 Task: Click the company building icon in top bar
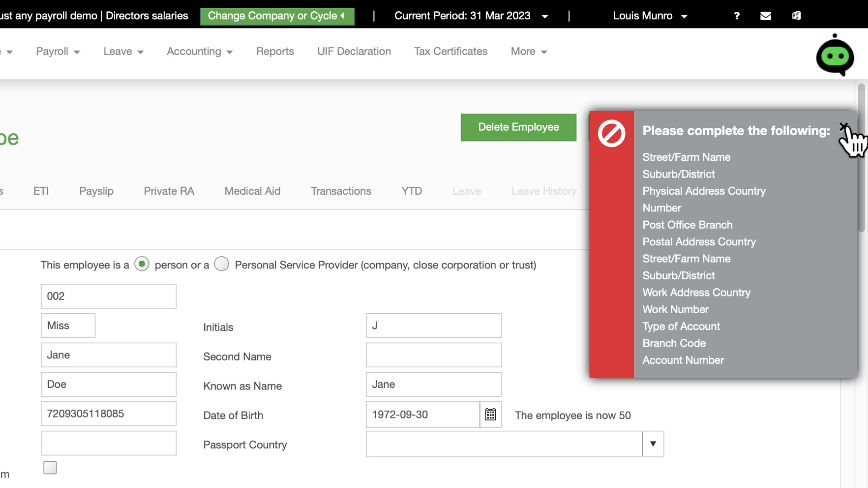pos(797,16)
